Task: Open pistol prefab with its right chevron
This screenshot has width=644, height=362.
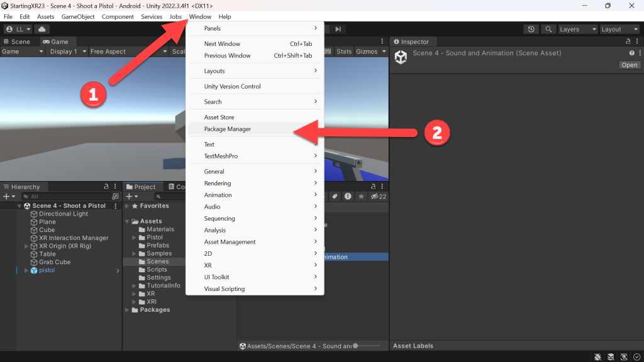Action: point(118,270)
